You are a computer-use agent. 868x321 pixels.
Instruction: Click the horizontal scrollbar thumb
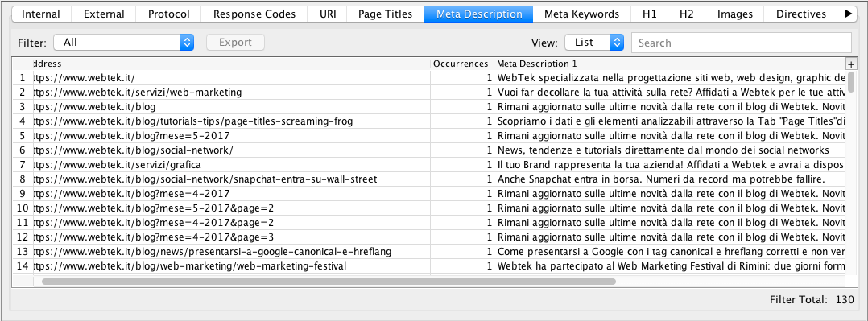pos(329,281)
